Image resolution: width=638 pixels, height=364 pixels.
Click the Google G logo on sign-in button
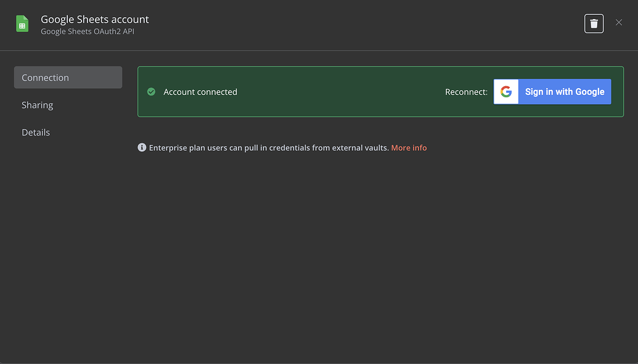pyautogui.click(x=505, y=91)
